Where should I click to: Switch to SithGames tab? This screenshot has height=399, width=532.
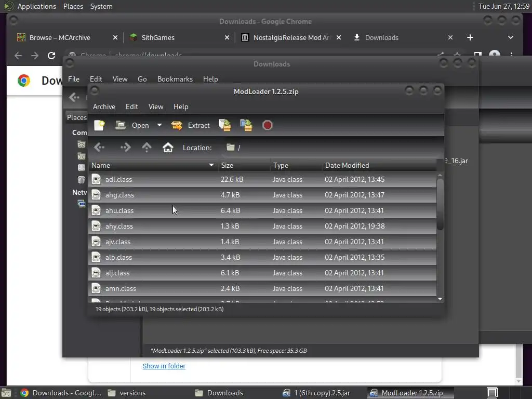158,37
